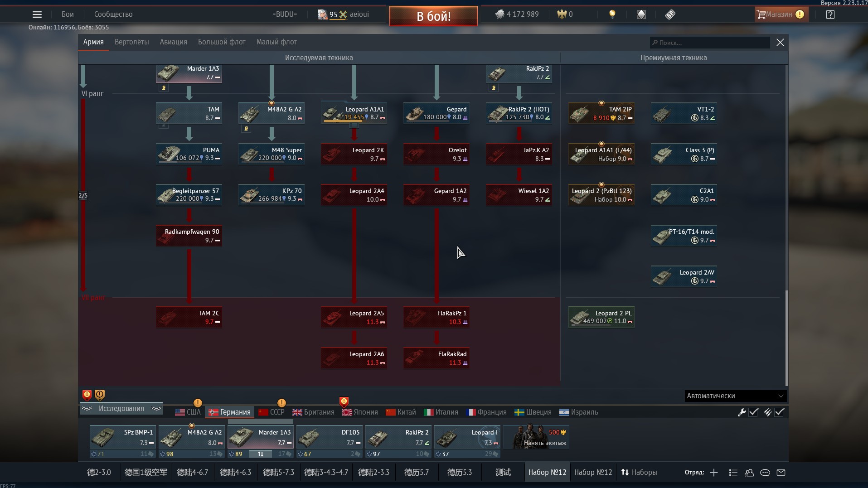This screenshot has width=868, height=488.
Task: Switch to the Армия tab
Action: 93,42
